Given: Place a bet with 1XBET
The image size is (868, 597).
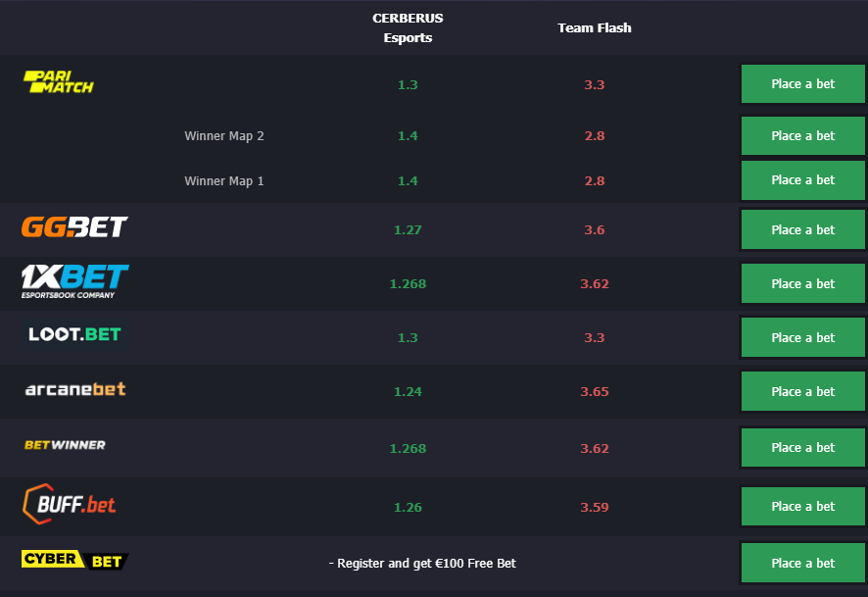Looking at the screenshot, I should pos(802,283).
